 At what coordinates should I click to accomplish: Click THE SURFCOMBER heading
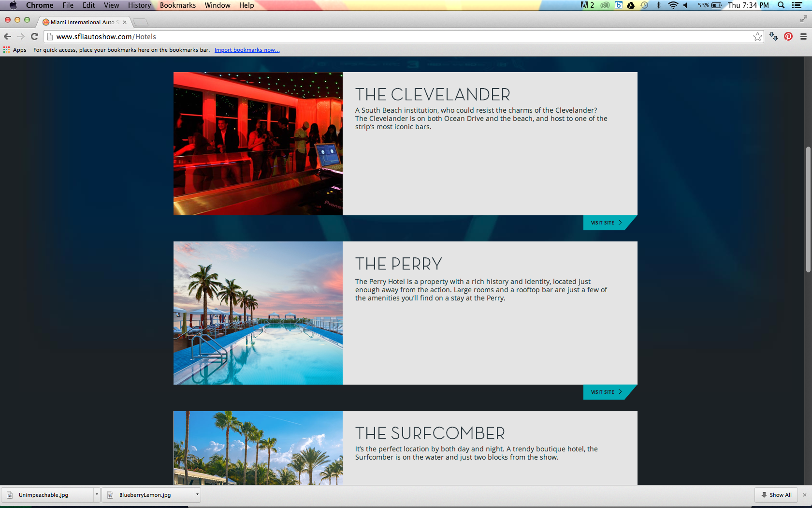pyautogui.click(x=430, y=433)
